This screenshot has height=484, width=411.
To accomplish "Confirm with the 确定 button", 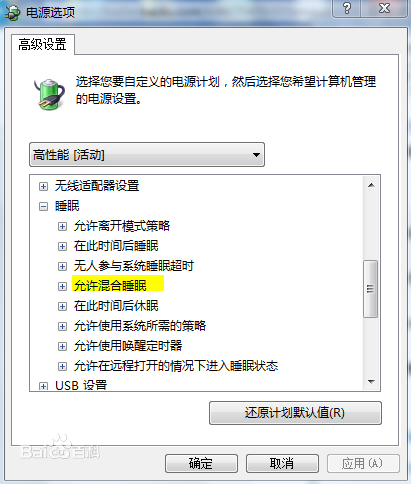I will pyautogui.click(x=201, y=463).
